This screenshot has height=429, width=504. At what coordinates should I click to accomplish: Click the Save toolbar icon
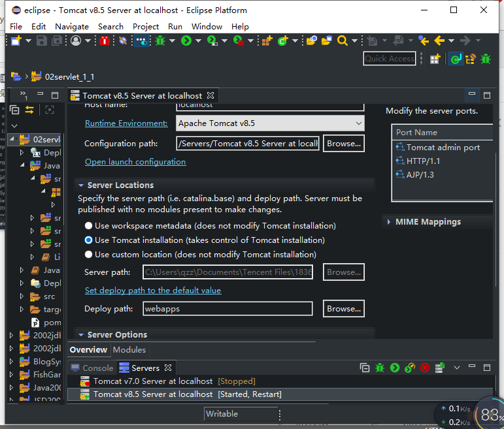click(41, 40)
